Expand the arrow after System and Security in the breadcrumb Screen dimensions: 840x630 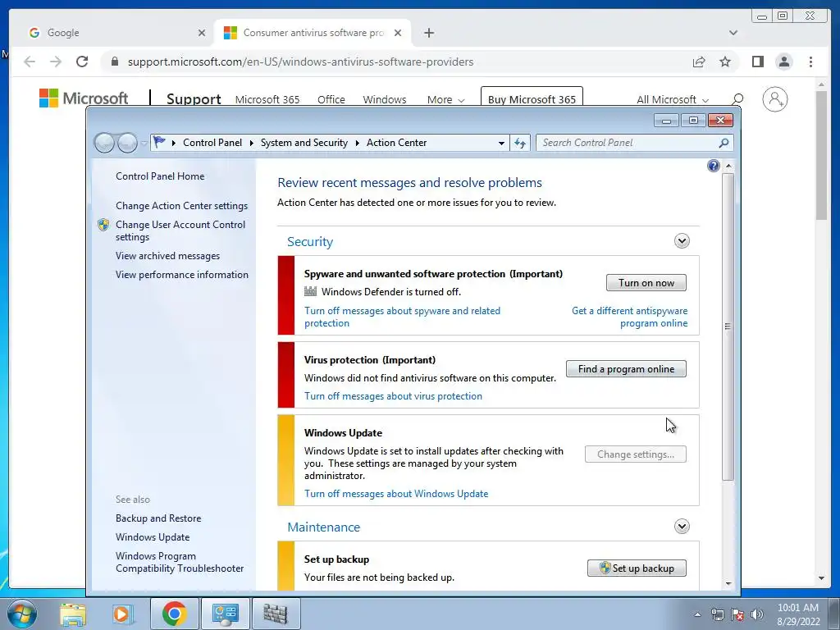[x=358, y=143]
